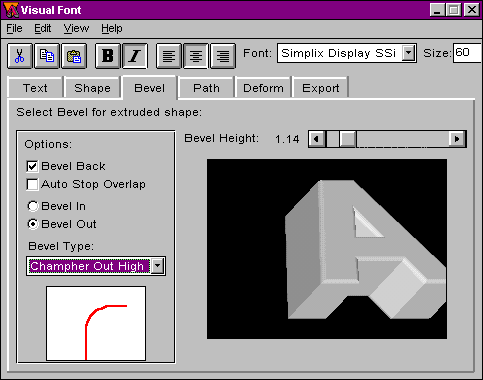Open the Font dropdown list
Image resolution: width=483 pixels, height=380 pixels.
[x=408, y=53]
